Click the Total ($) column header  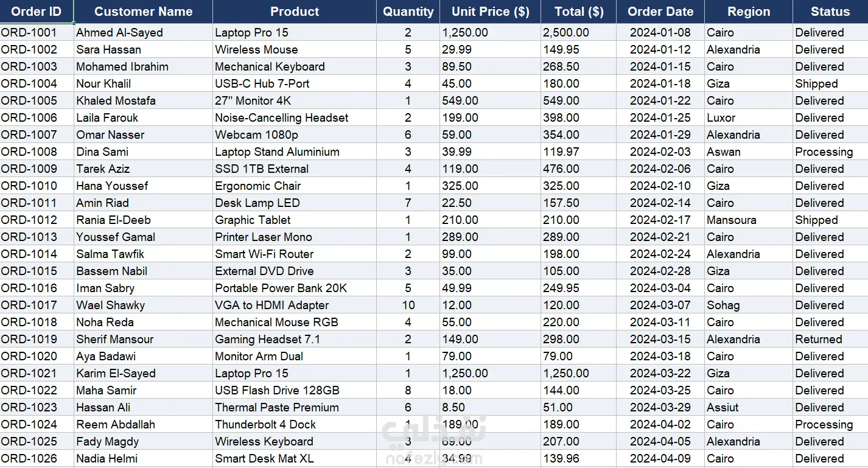tap(578, 12)
